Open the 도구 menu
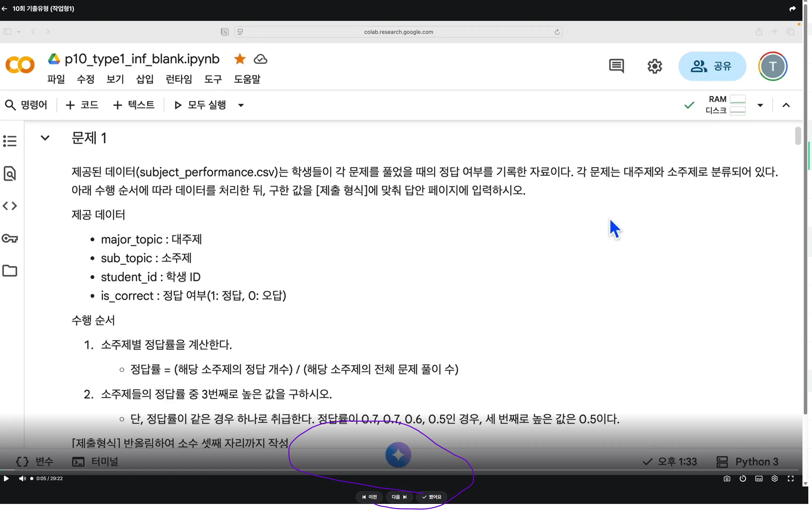The image size is (812, 510). 213,79
